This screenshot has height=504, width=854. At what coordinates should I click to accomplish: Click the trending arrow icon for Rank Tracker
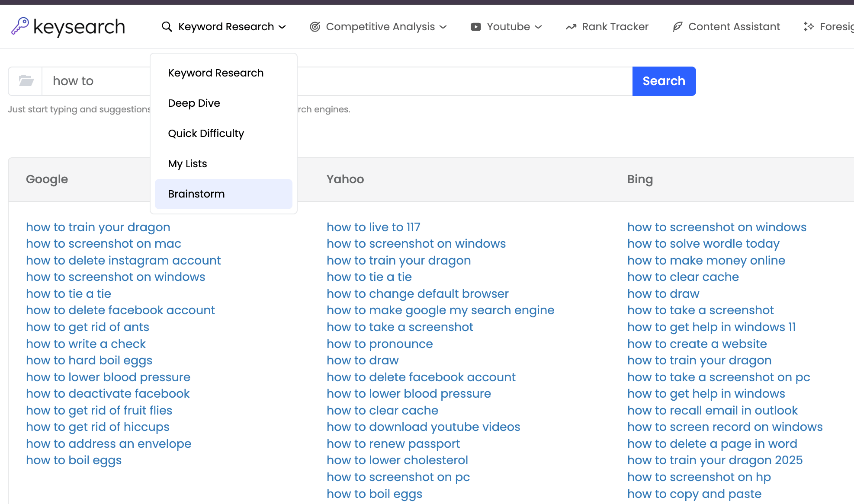tap(571, 26)
